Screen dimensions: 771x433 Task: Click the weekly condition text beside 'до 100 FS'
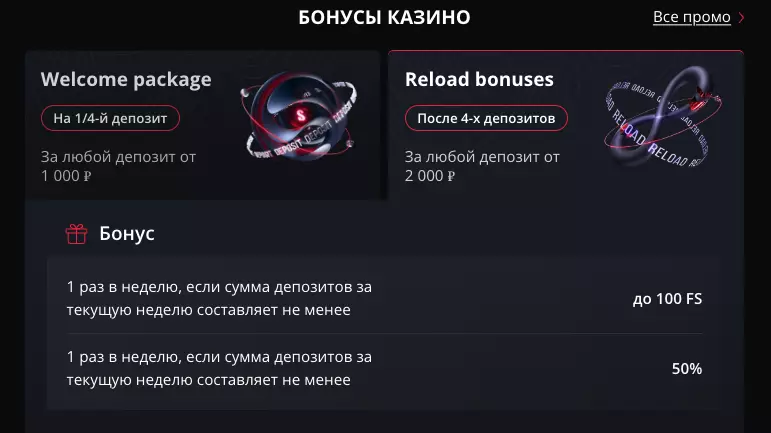pyautogui.click(x=219, y=298)
